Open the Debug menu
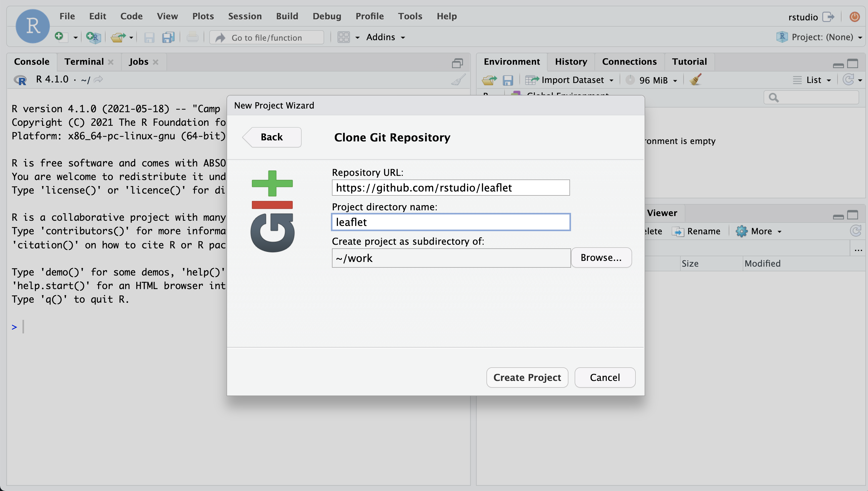This screenshot has width=868, height=491. click(x=327, y=16)
